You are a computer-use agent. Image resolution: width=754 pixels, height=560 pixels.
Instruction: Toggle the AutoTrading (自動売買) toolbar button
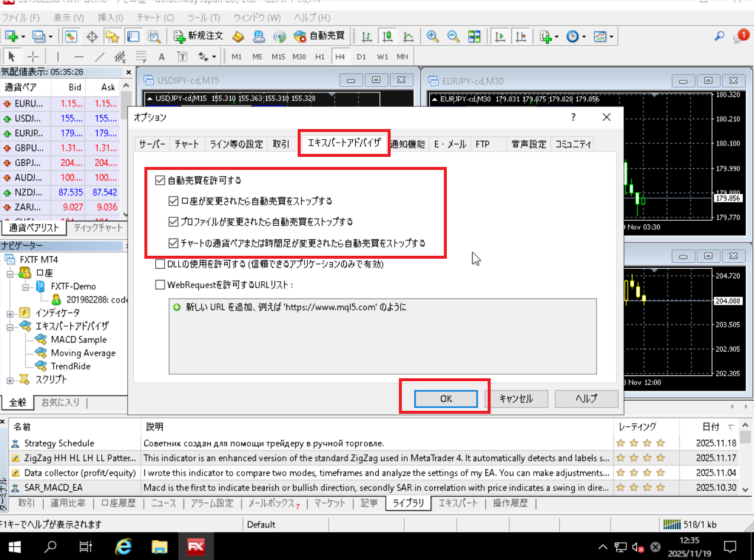click(x=320, y=36)
